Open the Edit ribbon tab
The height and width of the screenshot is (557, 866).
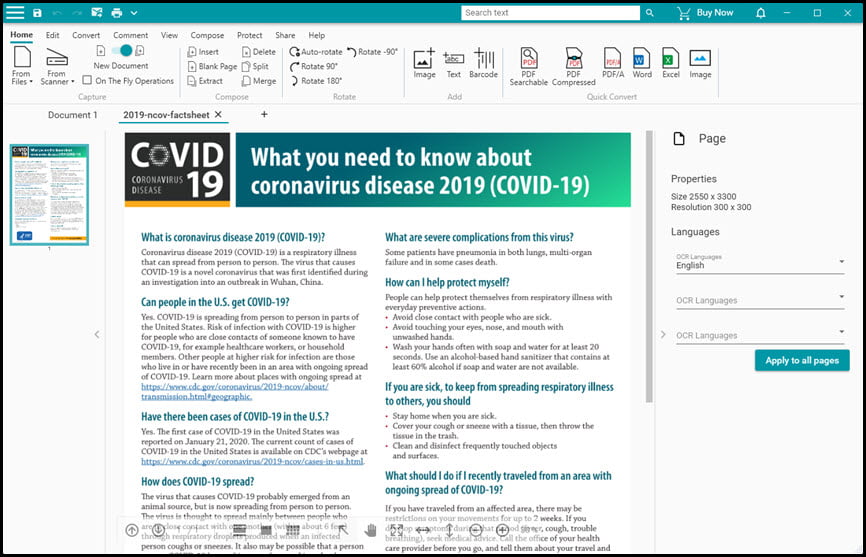[52, 35]
